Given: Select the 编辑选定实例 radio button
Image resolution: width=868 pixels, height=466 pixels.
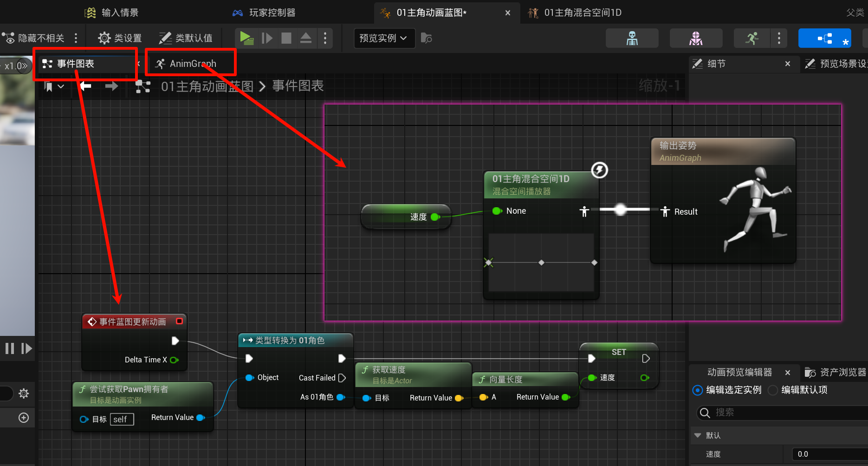Looking at the screenshot, I should point(697,390).
